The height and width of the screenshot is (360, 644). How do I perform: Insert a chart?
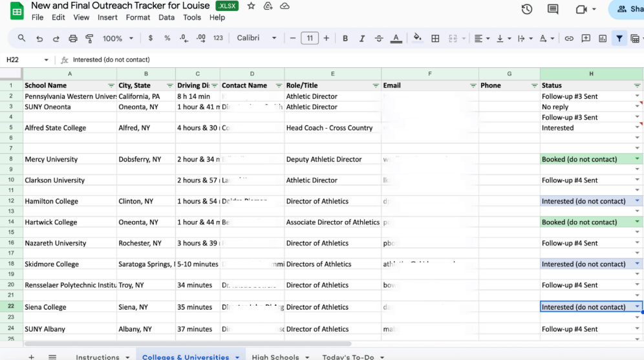click(603, 38)
